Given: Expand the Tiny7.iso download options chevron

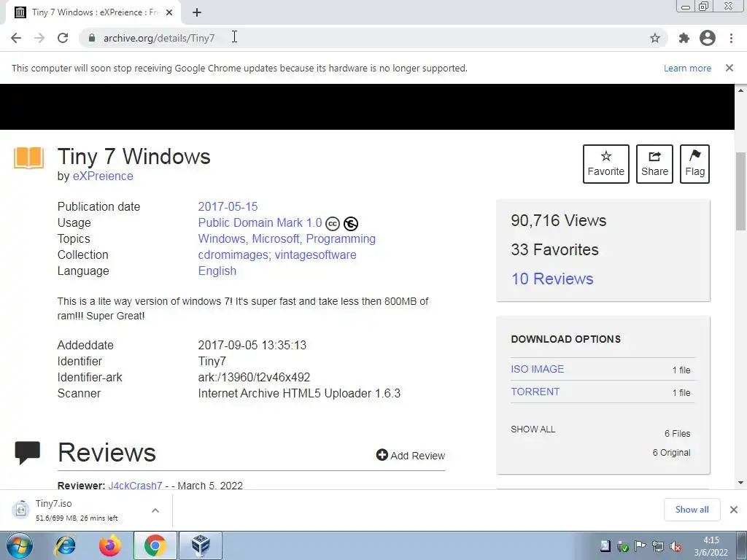Looking at the screenshot, I should tap(155, 510).
